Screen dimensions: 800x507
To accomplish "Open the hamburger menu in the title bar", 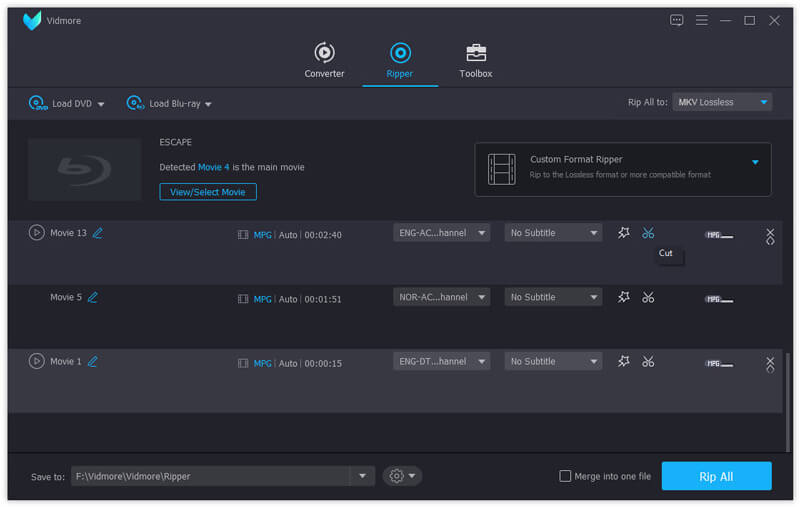I will pyautogui.click(x=702, y=20).
